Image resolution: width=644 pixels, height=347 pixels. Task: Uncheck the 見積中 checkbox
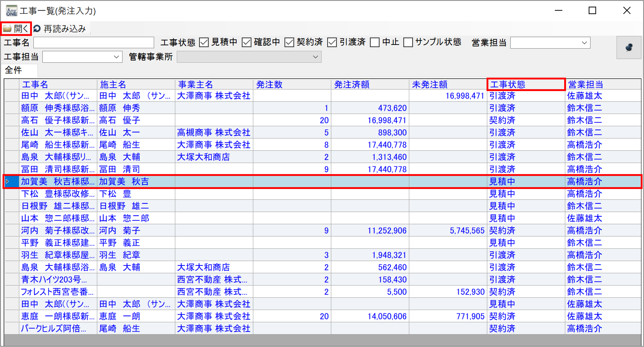click(x=204, y=43)
